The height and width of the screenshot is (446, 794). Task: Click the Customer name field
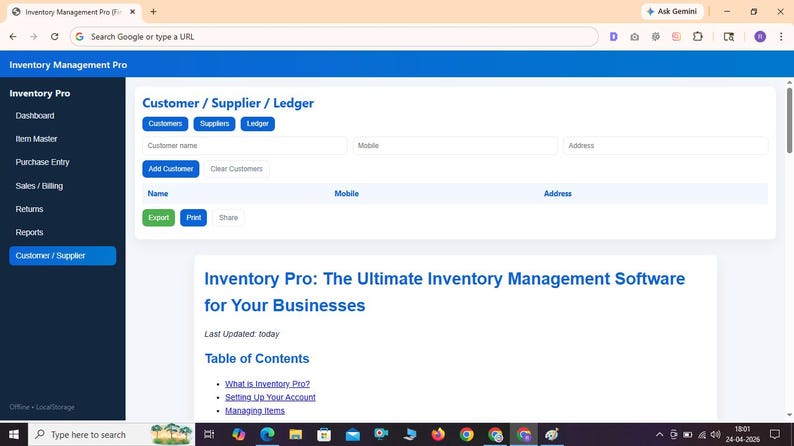[x=245, y=145]
